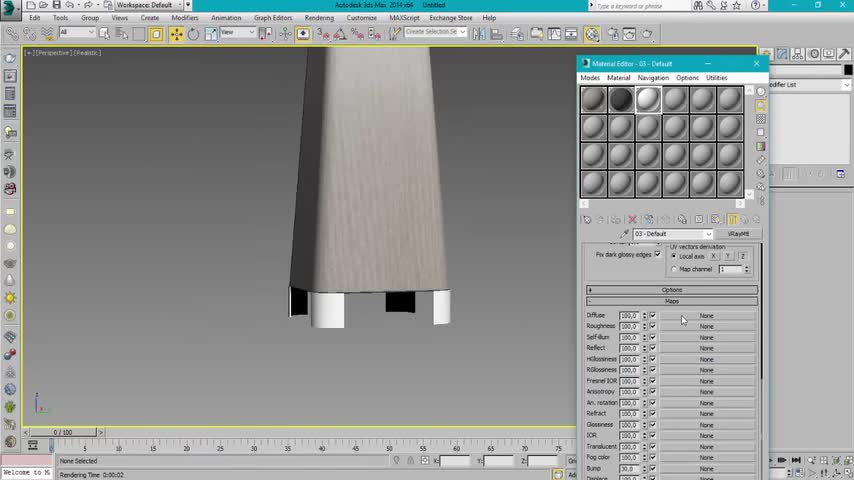
Task: Click the VRayMtl material type button
Action: point(738,234)
